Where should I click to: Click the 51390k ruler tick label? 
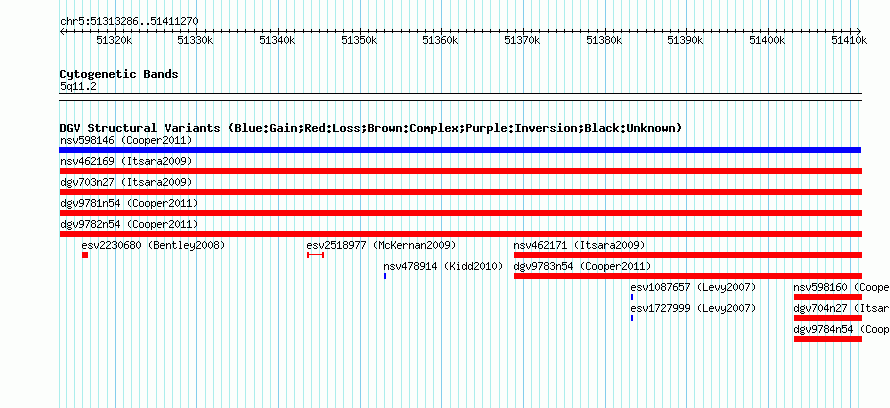[686, 40]
